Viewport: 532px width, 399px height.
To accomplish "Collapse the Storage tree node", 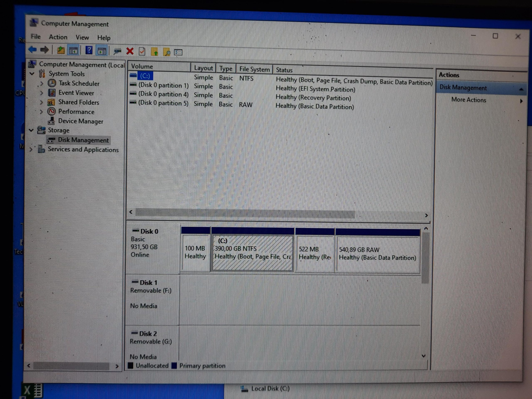I will [x=31, y=130].
